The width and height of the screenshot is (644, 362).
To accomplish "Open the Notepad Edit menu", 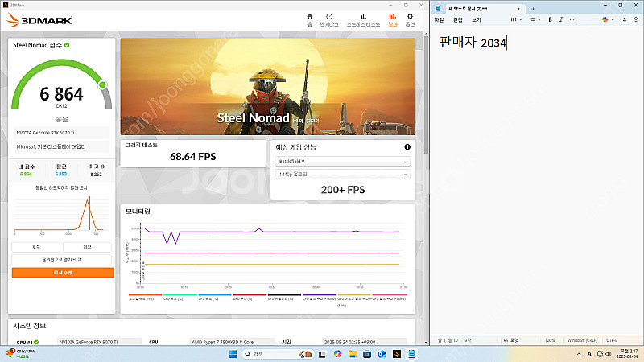I will (x=457, y=19).
